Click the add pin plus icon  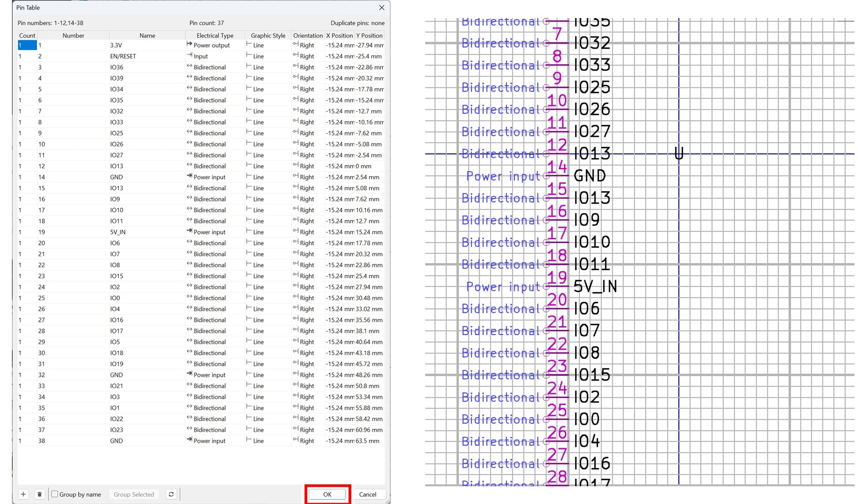23,494
